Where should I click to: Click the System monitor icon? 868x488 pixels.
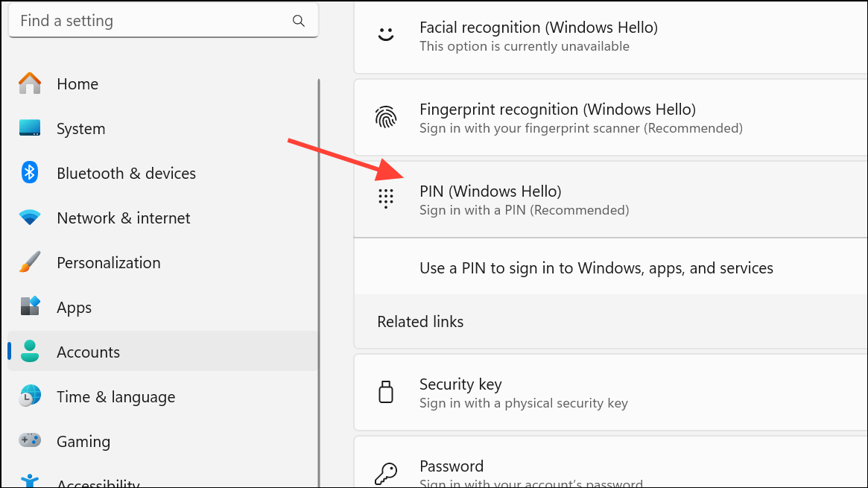tap(30, 128)
